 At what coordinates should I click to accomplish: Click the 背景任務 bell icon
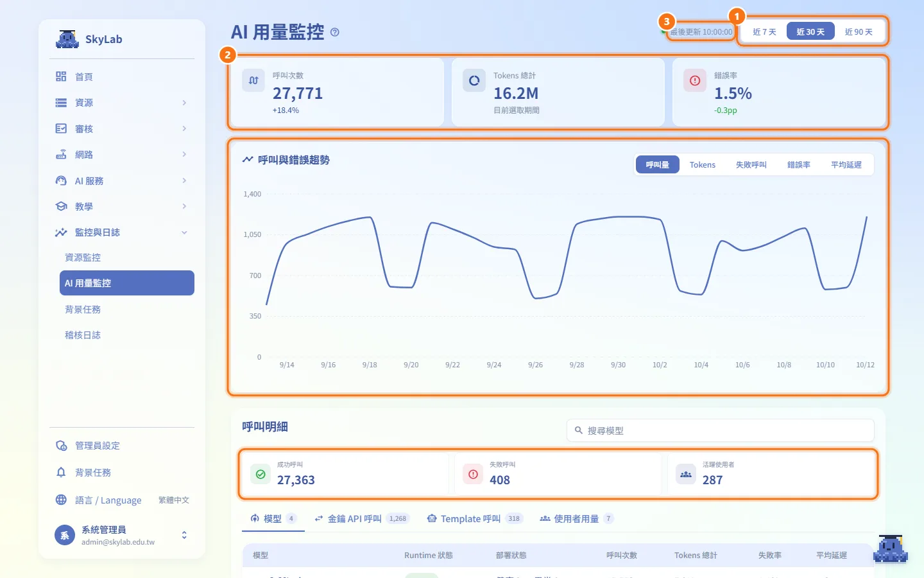click(61, 473)
